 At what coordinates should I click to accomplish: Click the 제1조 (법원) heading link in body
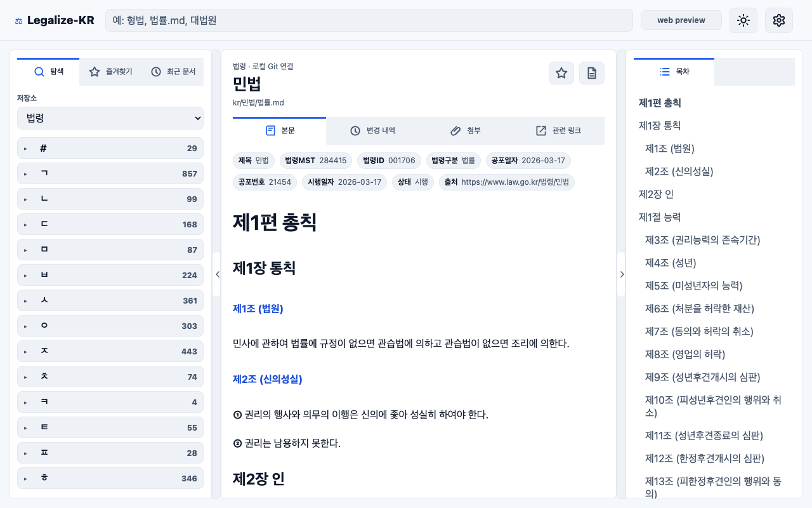click(258, 309)
